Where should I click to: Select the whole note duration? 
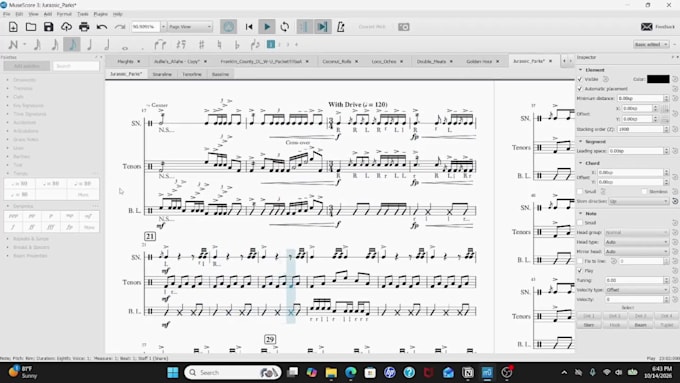pyautogui.click(x=125, y=47)
